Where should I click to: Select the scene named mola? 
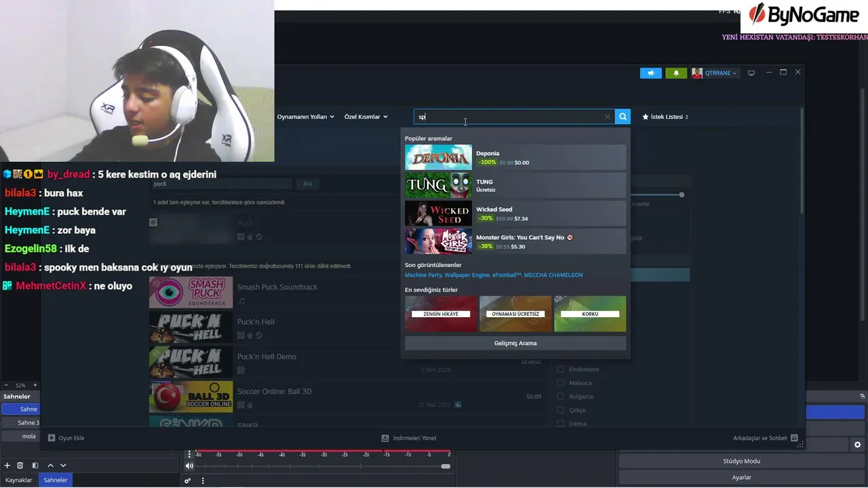point(20,436)
